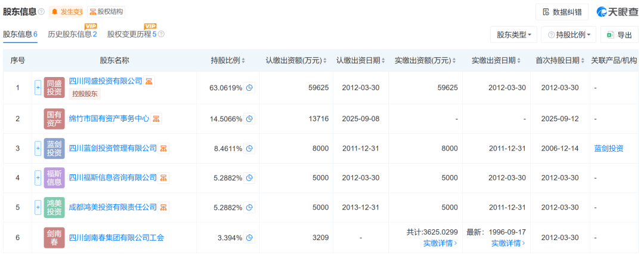Click the 同盛投资 company logo
This screenshot has height=261, width=644.
tap(54, 88)
